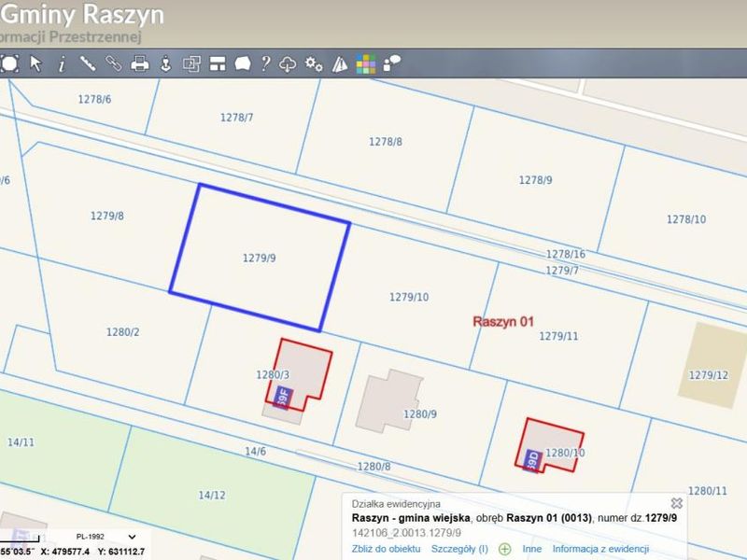Open the gears settings tool
The height and width of the screenshot is (560, 747).
(x=314, y=63)
